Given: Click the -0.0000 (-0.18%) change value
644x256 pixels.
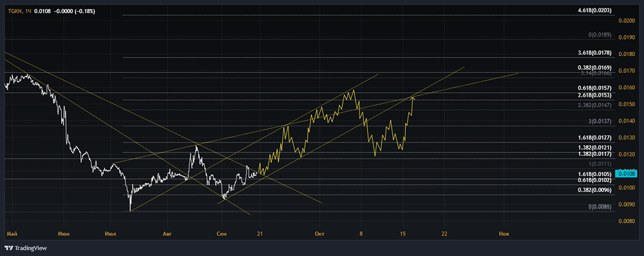Looking at the screenshot, I should coord(74,11).
